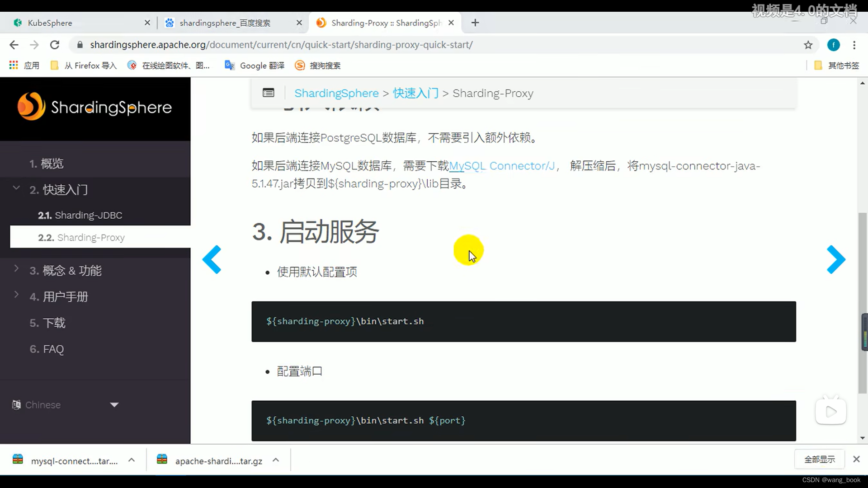Click the 配置端口 bullet text
The image size is (868, 488).
click(299, 371)
